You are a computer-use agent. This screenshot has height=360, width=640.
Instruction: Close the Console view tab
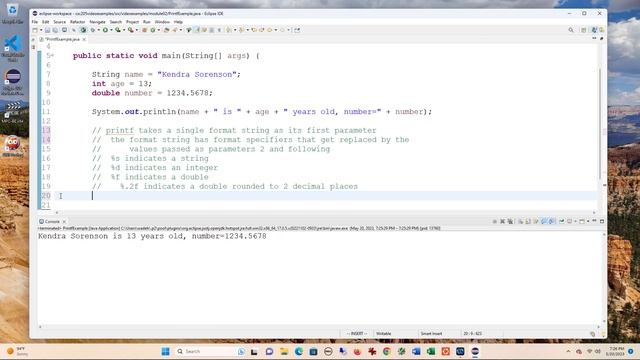click(x=64, y=221)
